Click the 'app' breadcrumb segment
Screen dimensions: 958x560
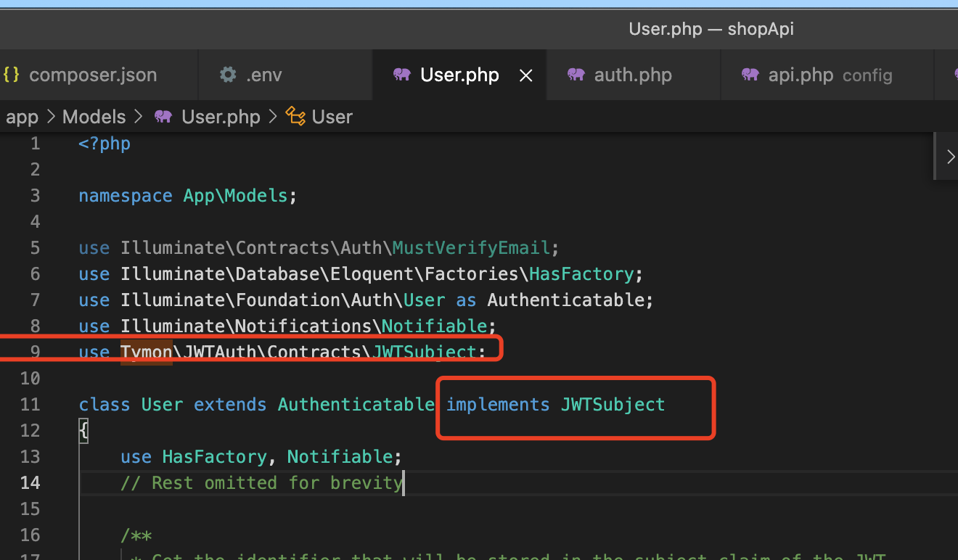pyautogui.click(x=22, y=117)
